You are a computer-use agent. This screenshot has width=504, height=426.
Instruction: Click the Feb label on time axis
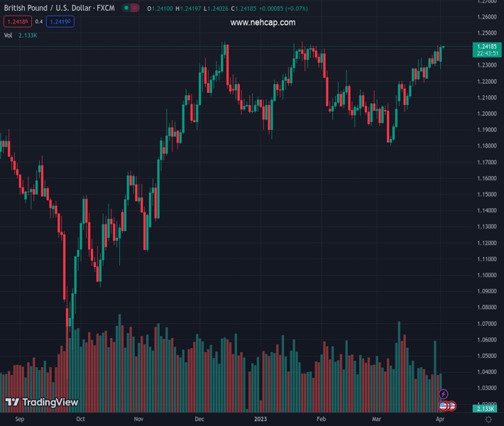320,420
